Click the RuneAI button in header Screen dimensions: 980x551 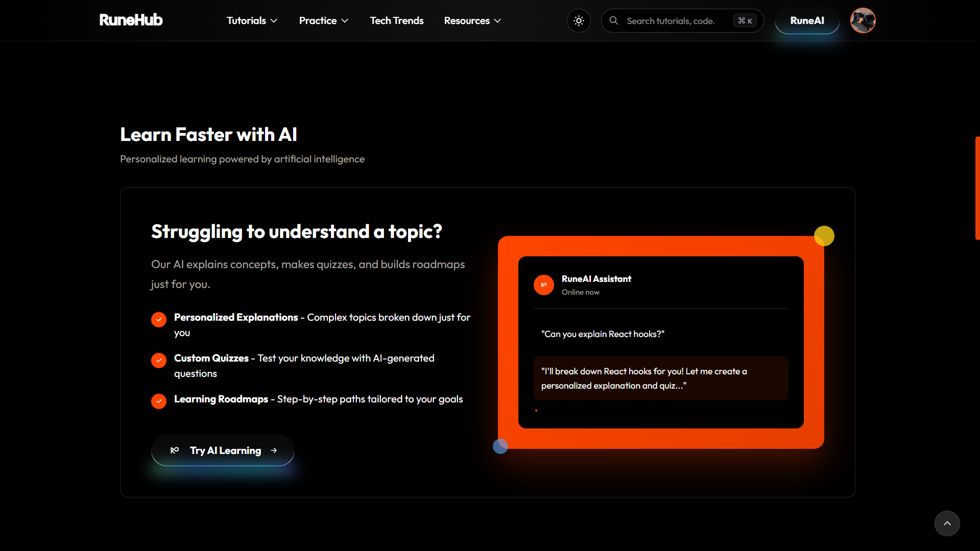pyautogui.click(x=807, y=21)
